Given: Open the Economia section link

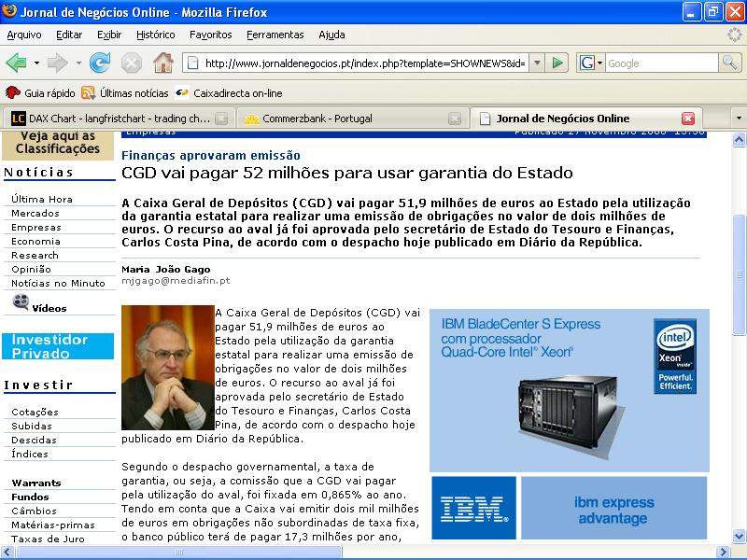Looking at the screenshot, I should (x=35, y=241).
